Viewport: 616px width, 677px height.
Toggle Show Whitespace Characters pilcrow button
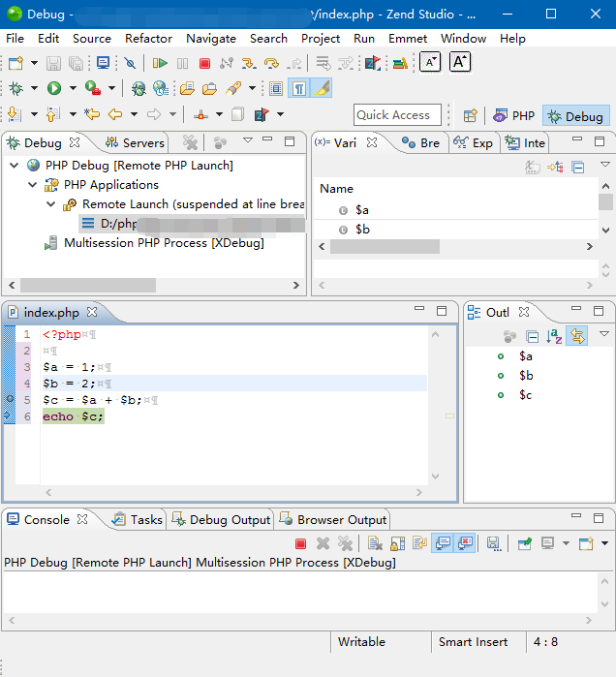tap(298, 88)
